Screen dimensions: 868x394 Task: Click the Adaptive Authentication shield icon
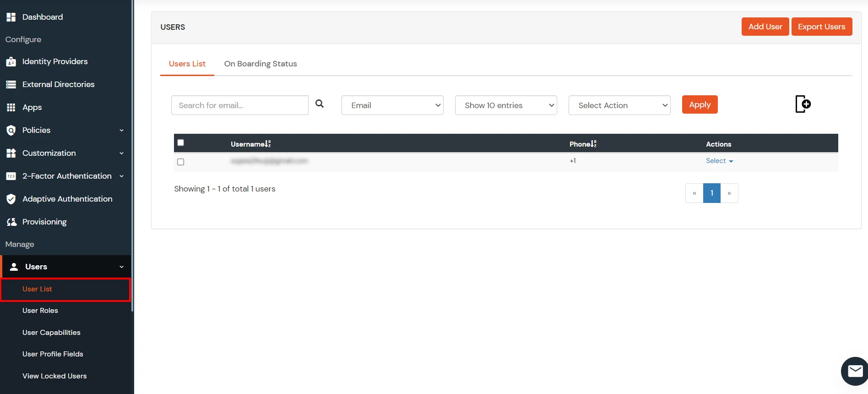pyautogui.click(x=11, y=199)
